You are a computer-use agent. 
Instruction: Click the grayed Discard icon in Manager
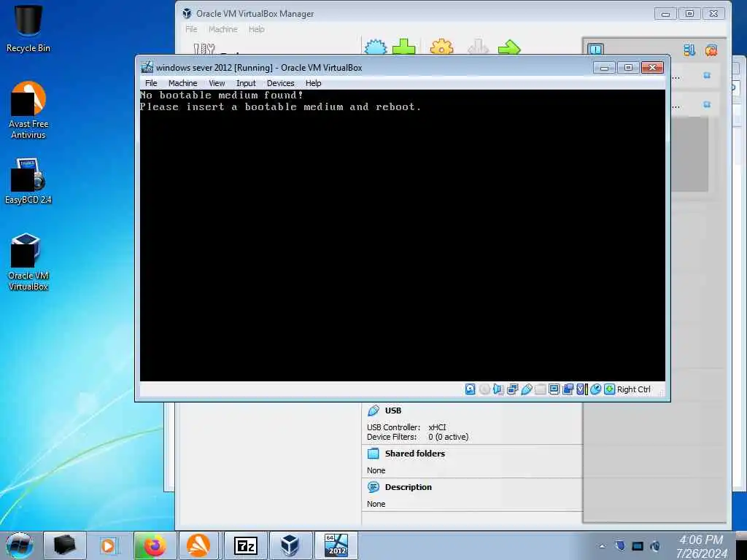[x=479, y=47]
